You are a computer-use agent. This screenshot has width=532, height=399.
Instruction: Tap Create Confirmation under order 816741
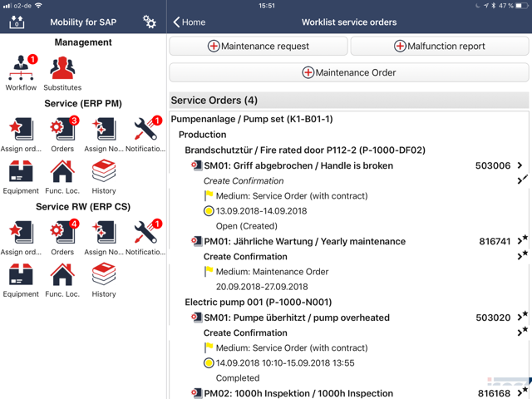coord(245,257)
